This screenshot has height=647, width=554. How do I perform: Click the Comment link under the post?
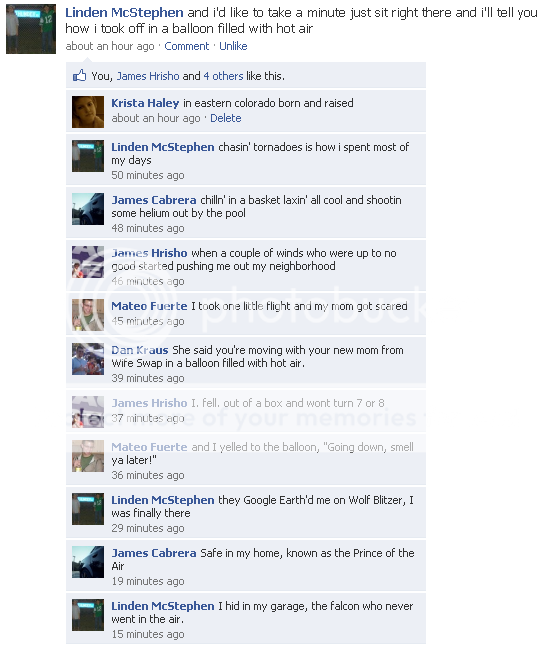point(186,46)
